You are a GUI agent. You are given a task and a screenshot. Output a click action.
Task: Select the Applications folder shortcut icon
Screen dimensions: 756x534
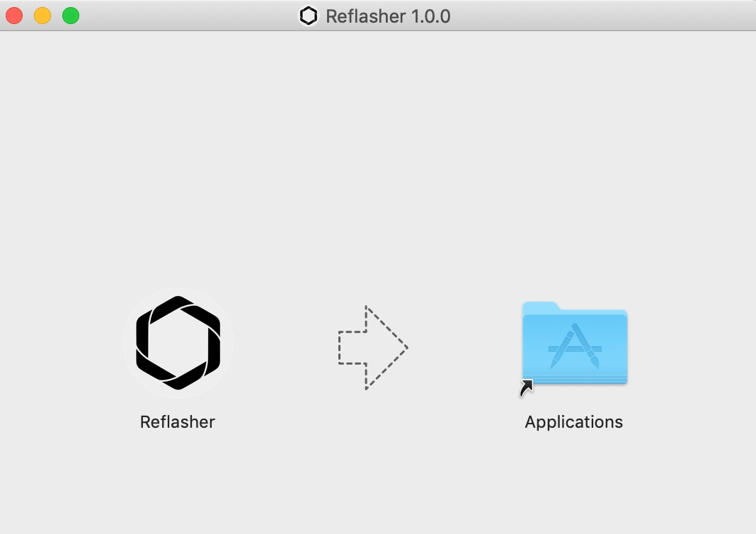pos(574,343)
